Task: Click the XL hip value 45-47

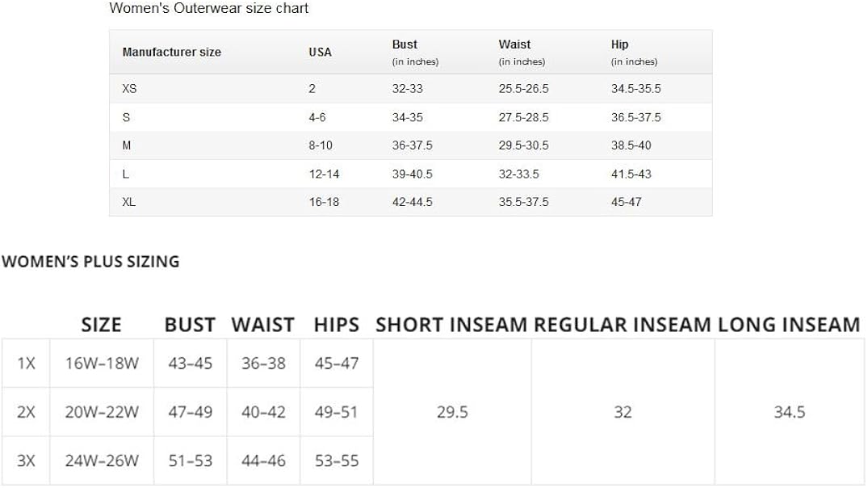Action: [626, 202]
